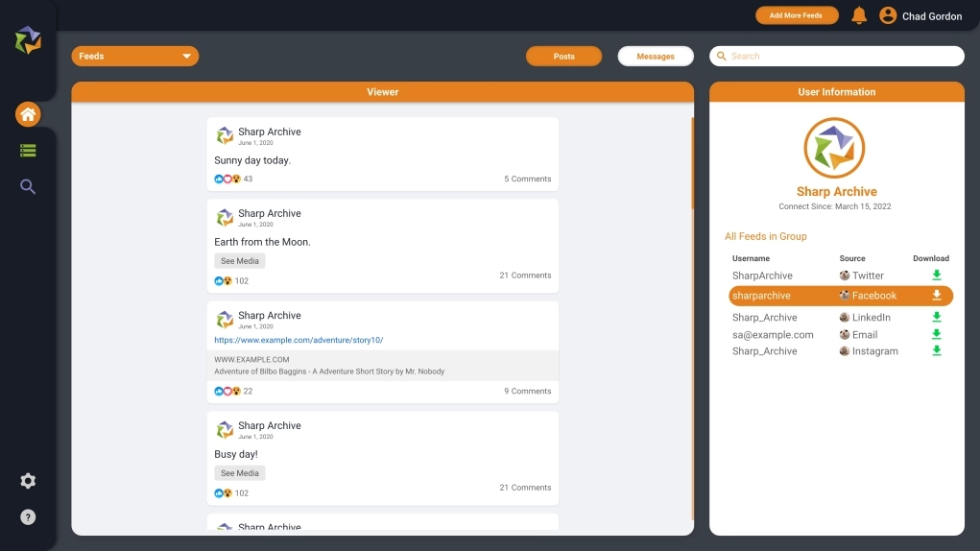The height and width of the screenshot is (551, 980).
Task: Expand the Feeds dropdown
Action: click(135, 57)
